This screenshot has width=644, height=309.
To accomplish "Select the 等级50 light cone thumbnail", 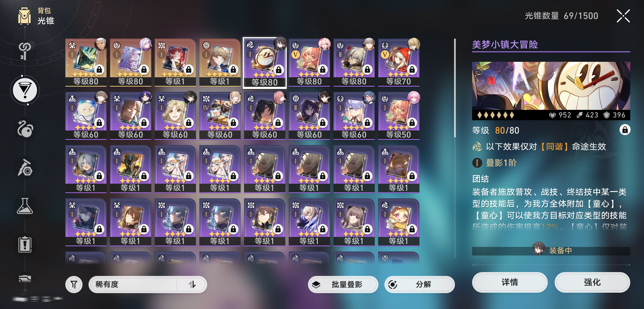I will pos(399,116).
